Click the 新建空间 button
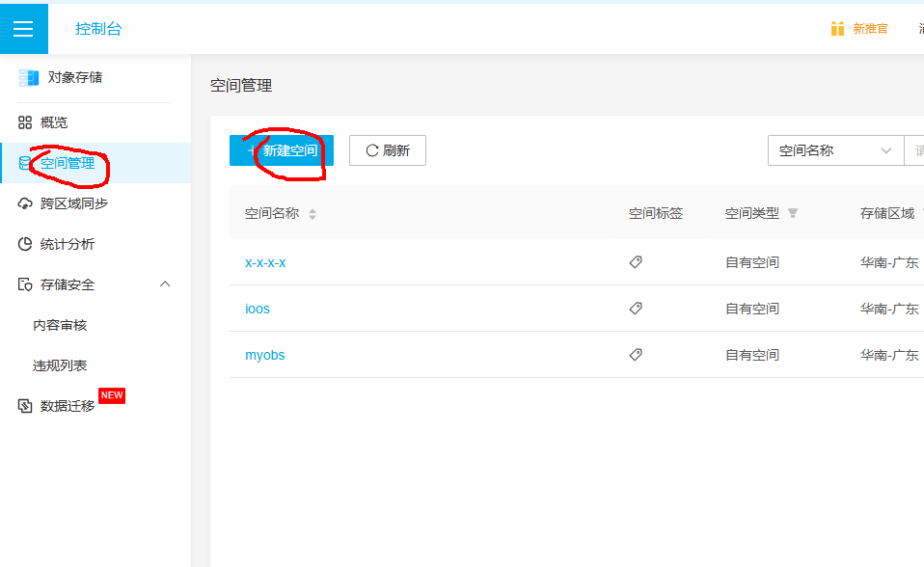924x567 pixels. tap(282, 150)
